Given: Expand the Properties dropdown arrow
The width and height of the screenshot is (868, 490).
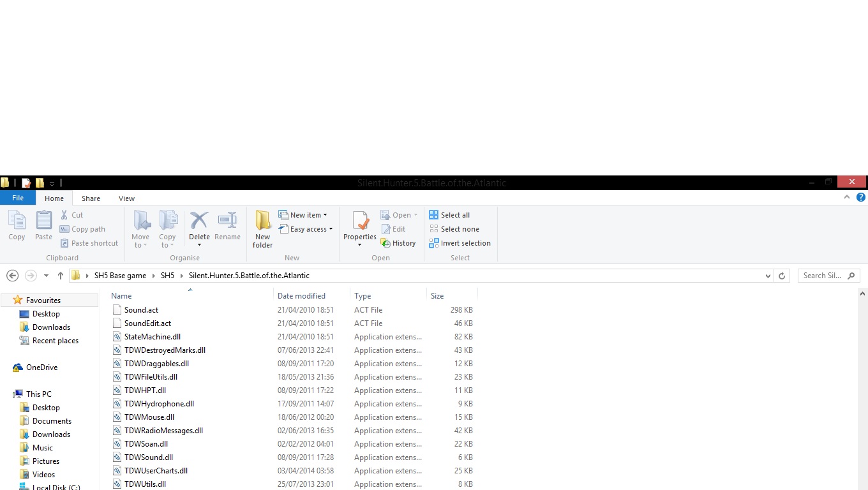Looking at the screenshot, I should (360, 245).
